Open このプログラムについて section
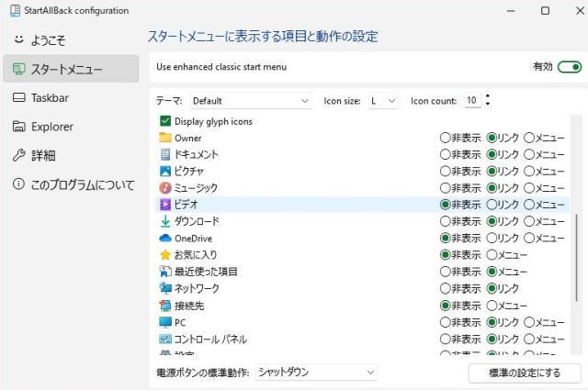 click(x=71, y=184)
